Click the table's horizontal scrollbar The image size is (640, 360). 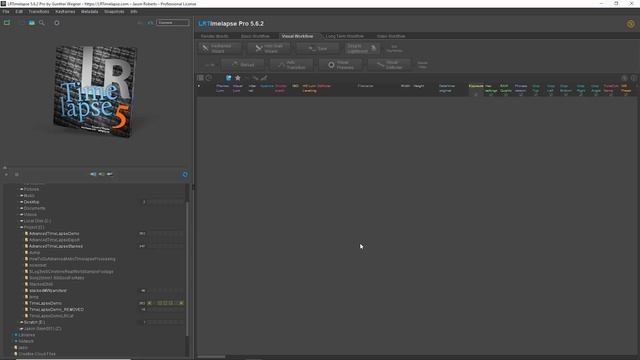211,357
